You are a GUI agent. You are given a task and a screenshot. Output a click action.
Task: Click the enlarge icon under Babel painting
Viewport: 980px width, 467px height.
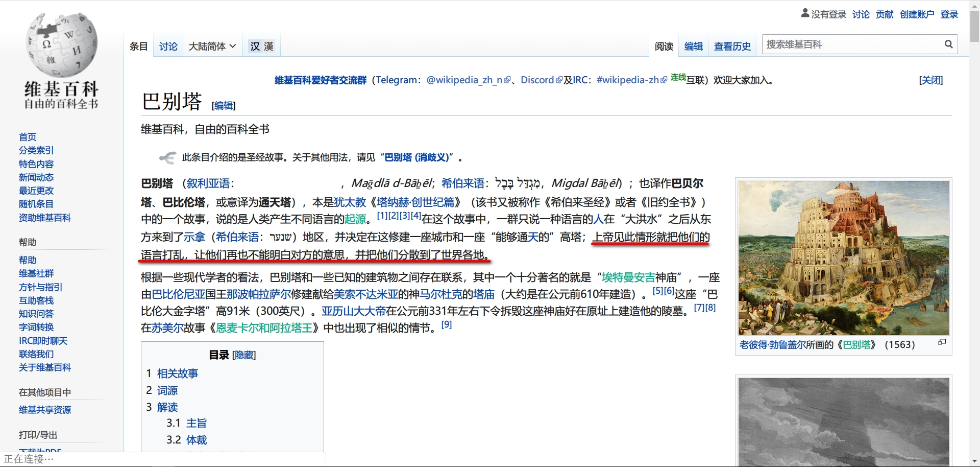pyautogui.click(x=942, y=342)
